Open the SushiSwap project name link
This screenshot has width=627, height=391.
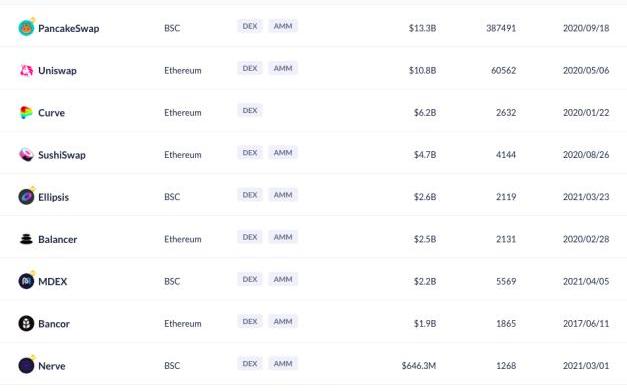[62, 155]
